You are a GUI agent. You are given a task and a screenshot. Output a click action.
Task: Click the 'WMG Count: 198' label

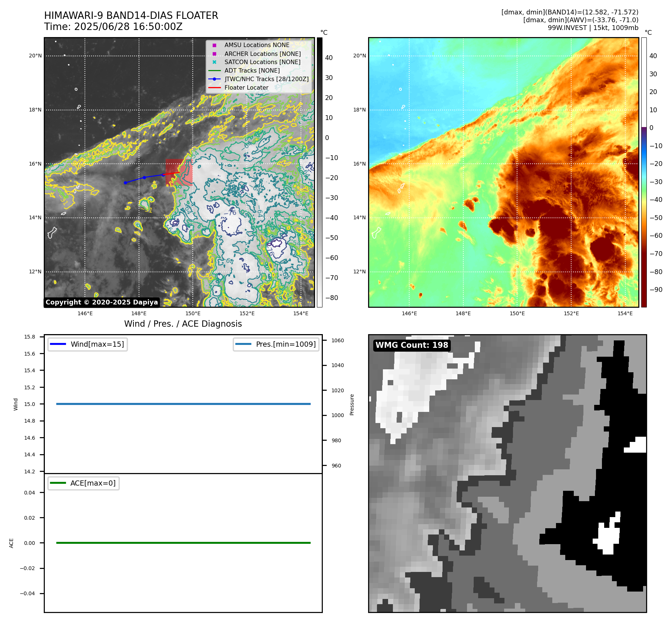tap(412, 345)
